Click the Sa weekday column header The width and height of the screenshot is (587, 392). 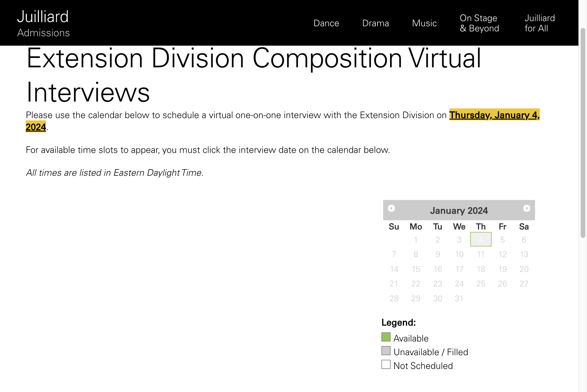pos(524,227)
